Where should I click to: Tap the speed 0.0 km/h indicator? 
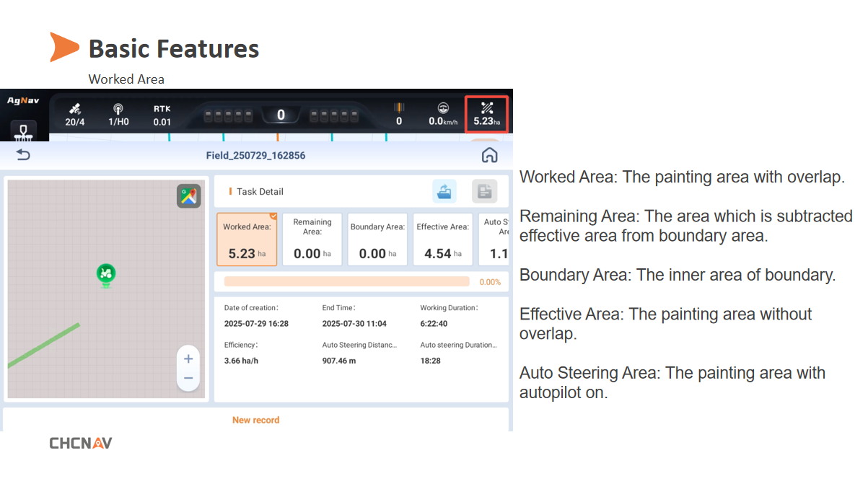click(x=443, y=115)
